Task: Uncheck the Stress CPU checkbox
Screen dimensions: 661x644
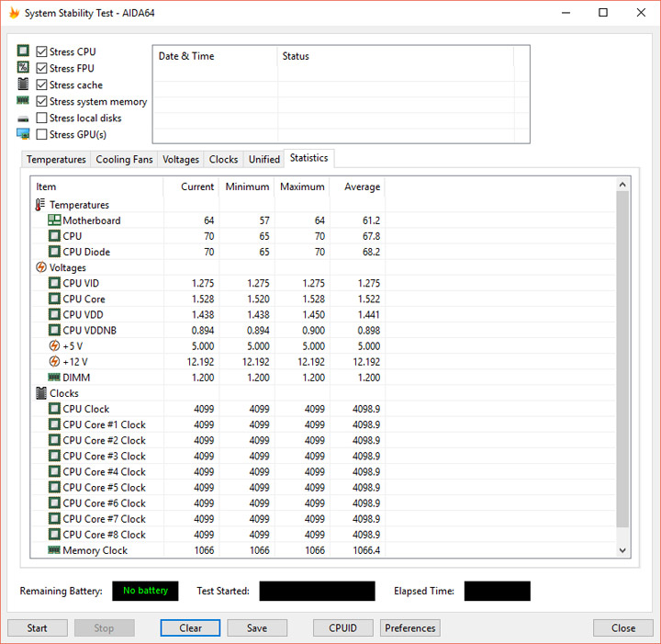Action: pos(41,51)
